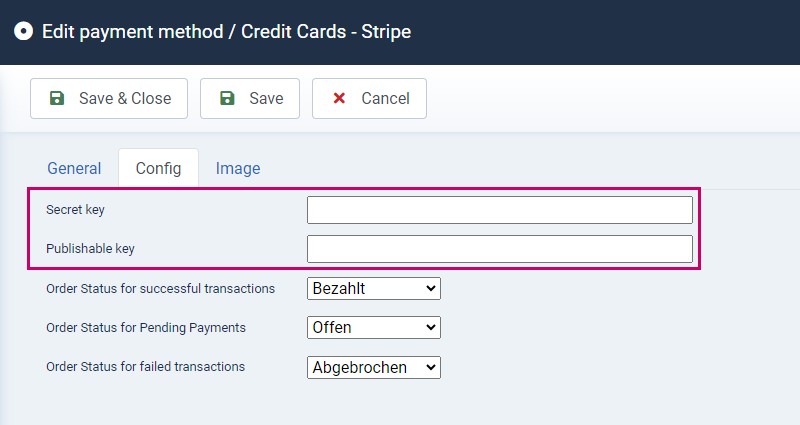This screenshot has width=800, height=425.
Task: Click the Edit payment method page title
Action: [227, 32]
